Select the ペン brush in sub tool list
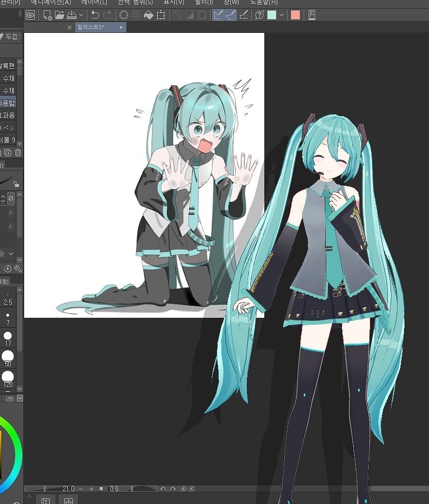Screen dimensions: 429x504 (8, 127)
